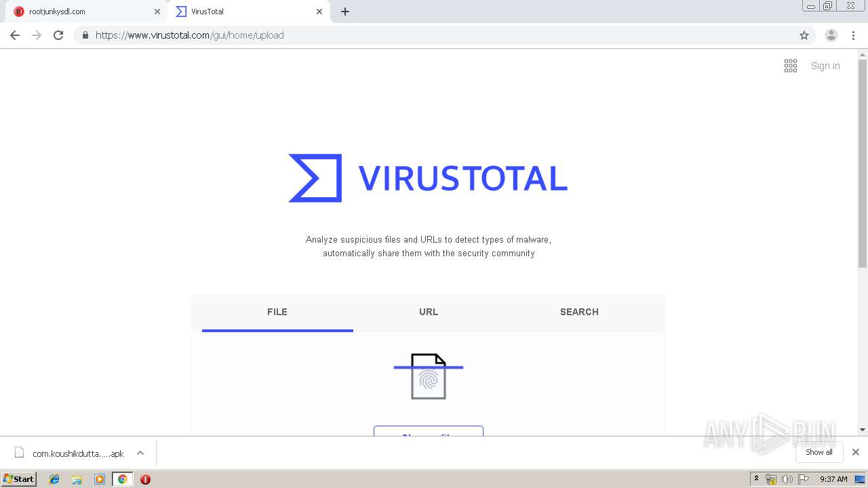This screenshot has height=488, width=868.
Task: Go back using the browser back arrow
Action: [x=15, y=35]
